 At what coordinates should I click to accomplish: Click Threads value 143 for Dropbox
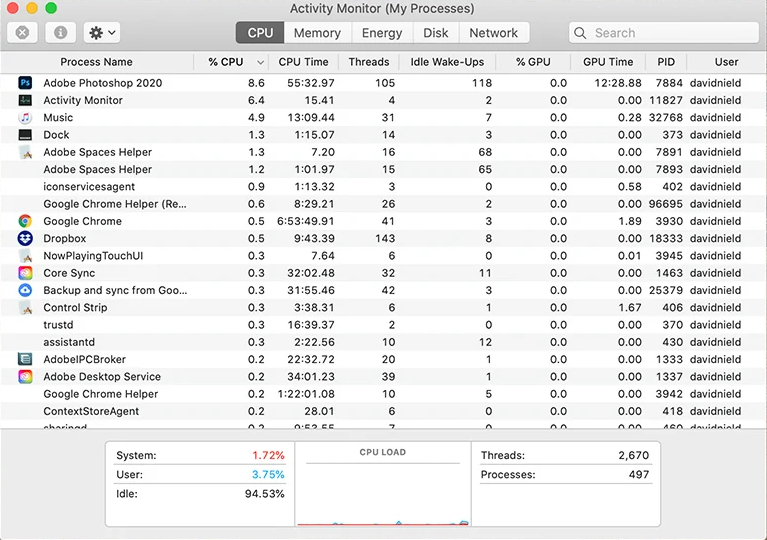385,238
